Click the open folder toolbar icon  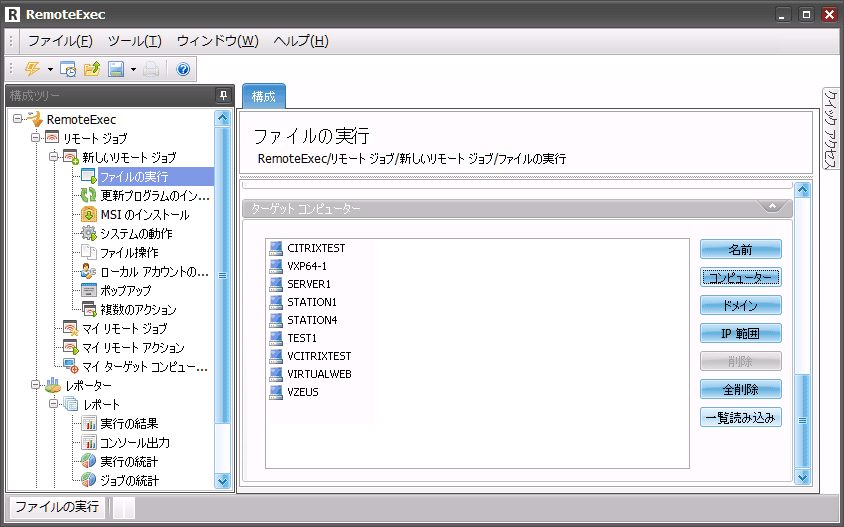click(92, 69)
